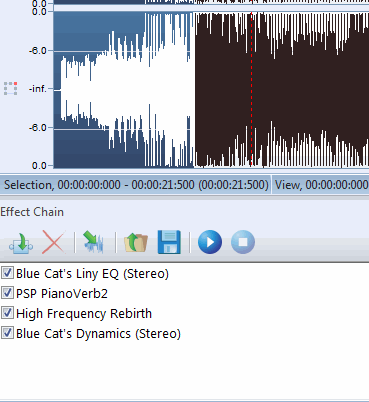Click the channel selection icon left of waveform
Screen dimensions: 369x402
coord(11,89)
